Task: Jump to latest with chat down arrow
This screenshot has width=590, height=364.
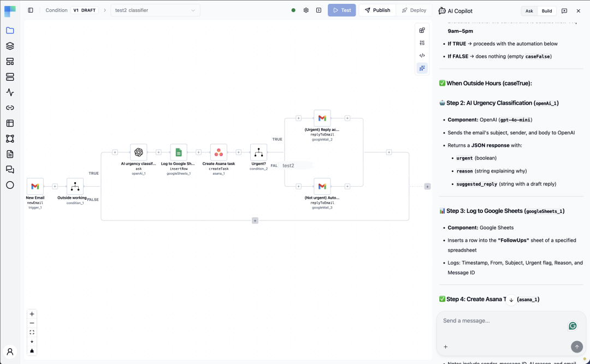Action: pos(511,300)
